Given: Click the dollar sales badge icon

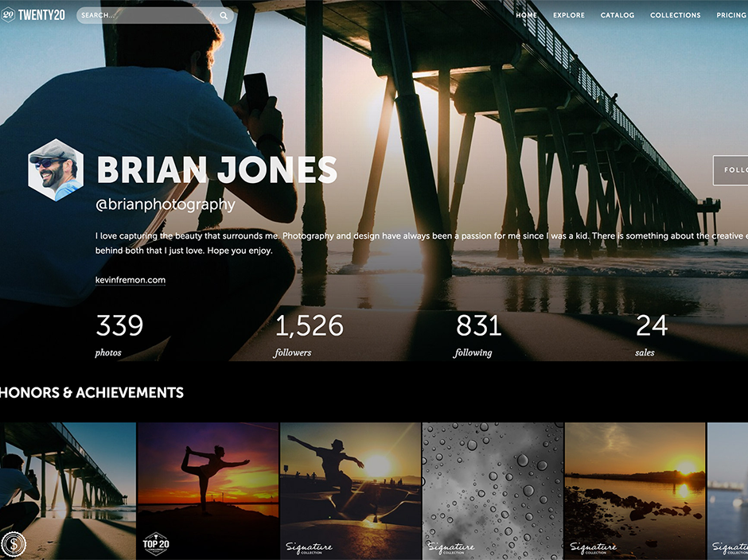Looking at the screenshot, I should [x=14, y=544].
